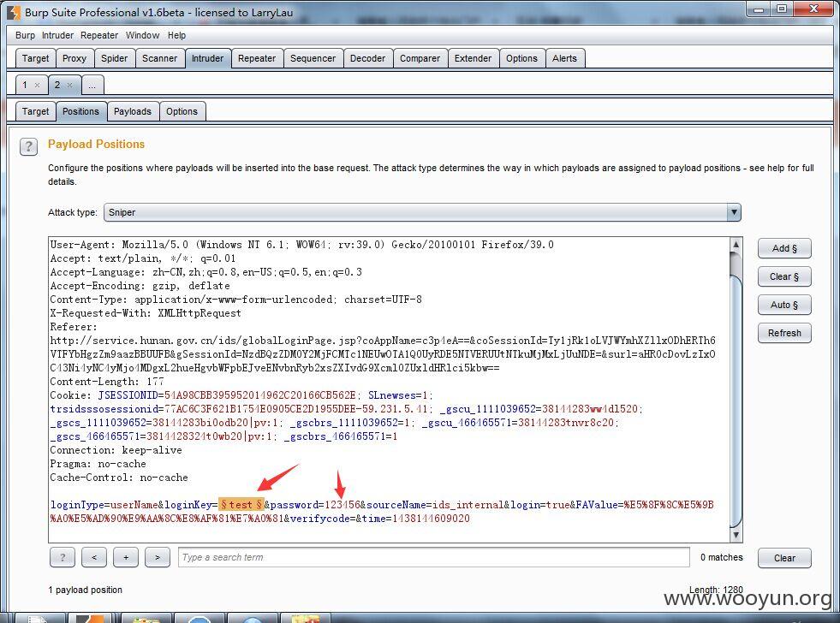Click the Burp Suite logo icon in title bar

click(x=15, y=12)
